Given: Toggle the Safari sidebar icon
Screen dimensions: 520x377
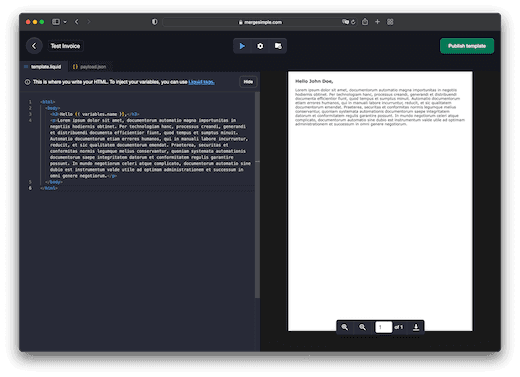Looking at the screenshot, I should coord(56,22).
